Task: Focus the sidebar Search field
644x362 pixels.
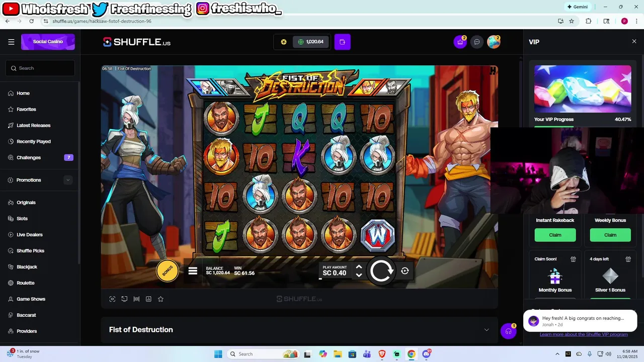Action: (40, 68)
